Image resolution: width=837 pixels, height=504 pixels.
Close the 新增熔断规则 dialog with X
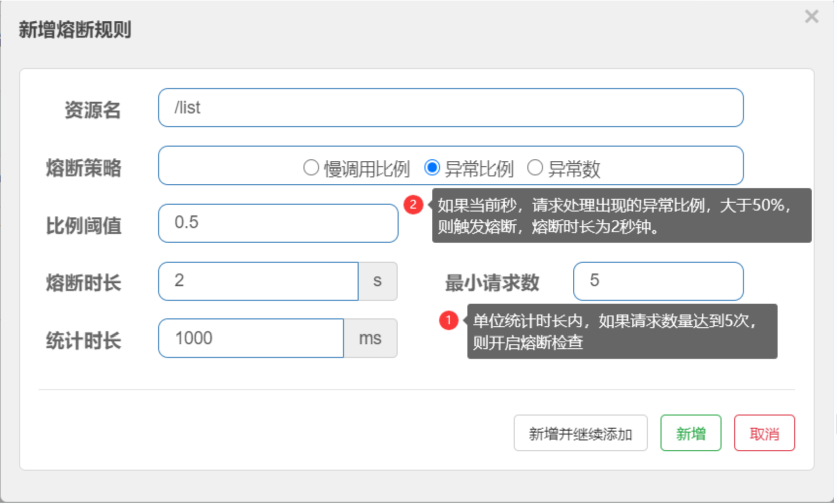click(811, 17)
